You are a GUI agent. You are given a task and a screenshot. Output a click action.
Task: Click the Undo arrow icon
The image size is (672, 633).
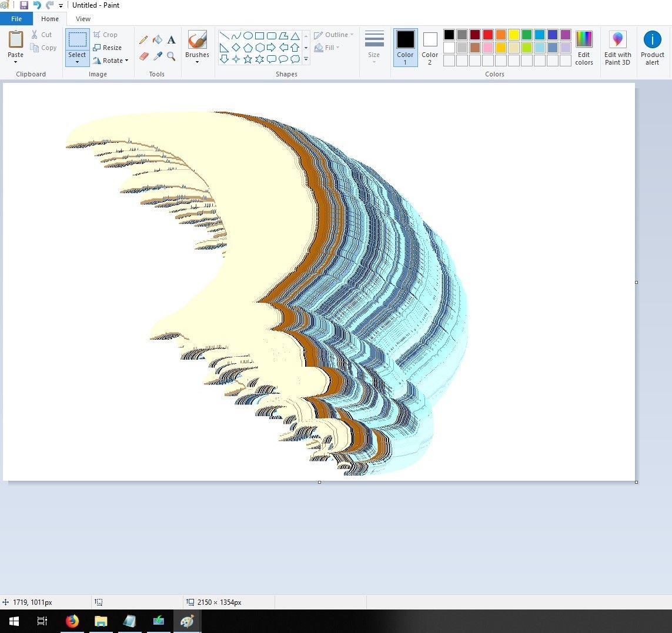(x=36, y=5)
